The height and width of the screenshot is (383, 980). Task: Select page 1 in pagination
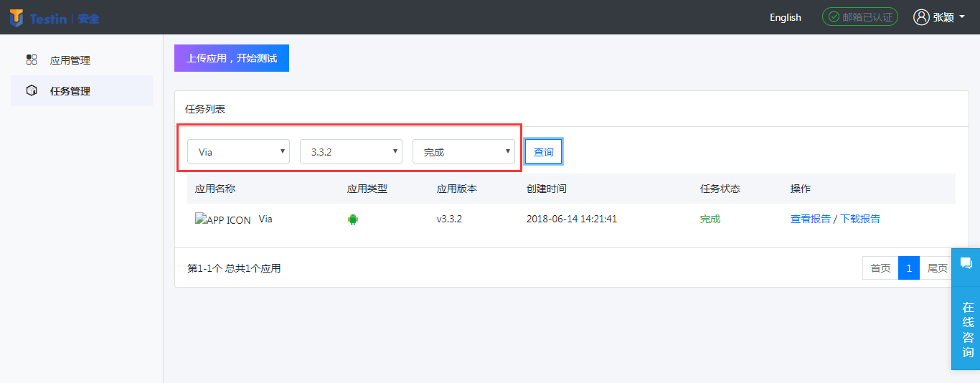(909, 268)
